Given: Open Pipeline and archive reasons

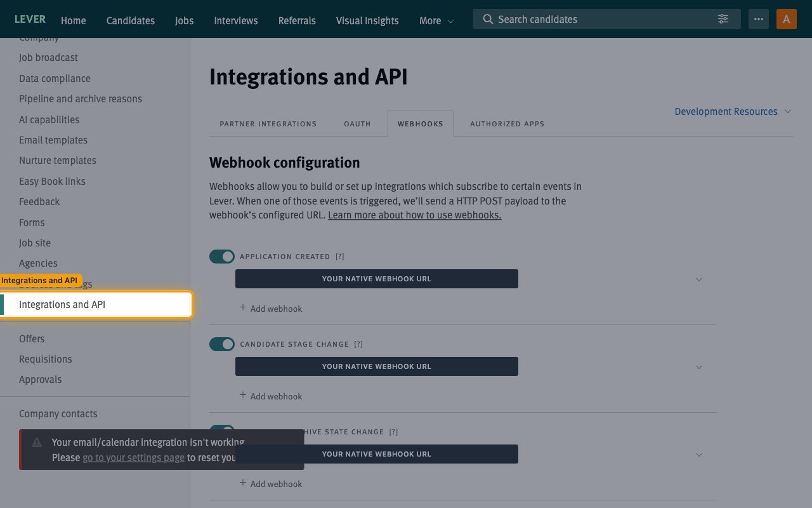Looking at the screenshot, I should tap(81, 99).
